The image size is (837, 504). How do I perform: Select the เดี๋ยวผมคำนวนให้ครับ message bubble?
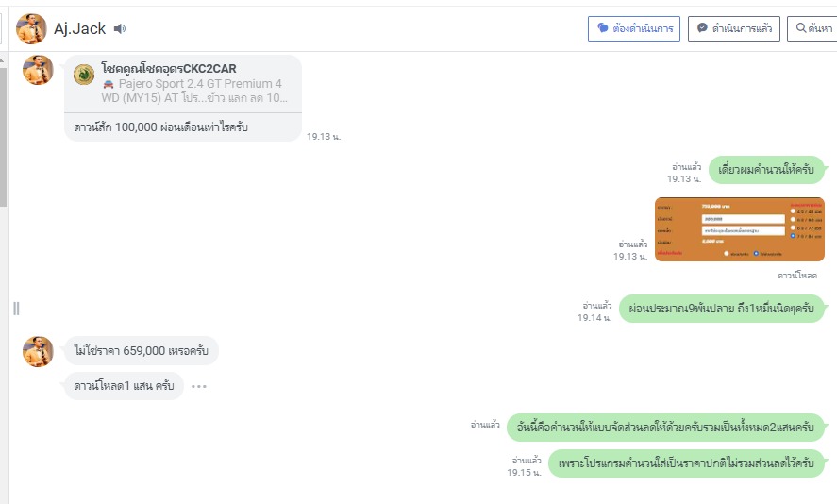[766, 170]
